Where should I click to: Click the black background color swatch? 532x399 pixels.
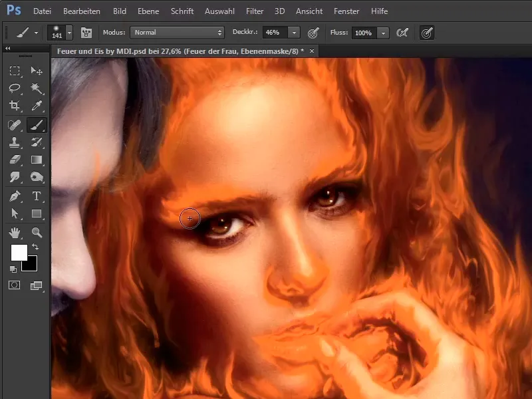pos(31,265)
